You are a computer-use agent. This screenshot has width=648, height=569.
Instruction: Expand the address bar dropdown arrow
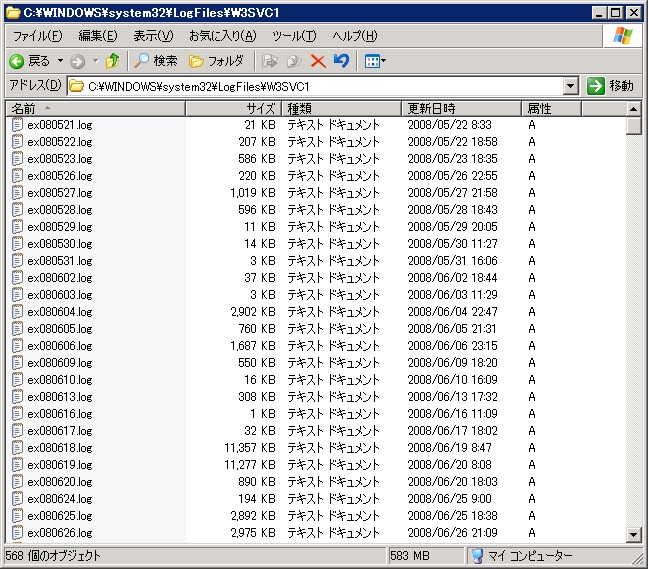[x=570, y=86]
